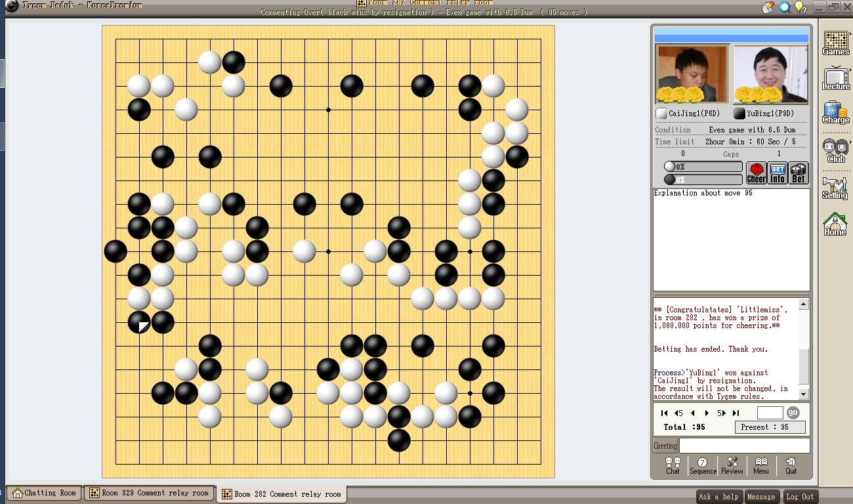Viewport: 853px width, 504px height.
Task: Switch to Chatting Room tab
Action: 44,493
